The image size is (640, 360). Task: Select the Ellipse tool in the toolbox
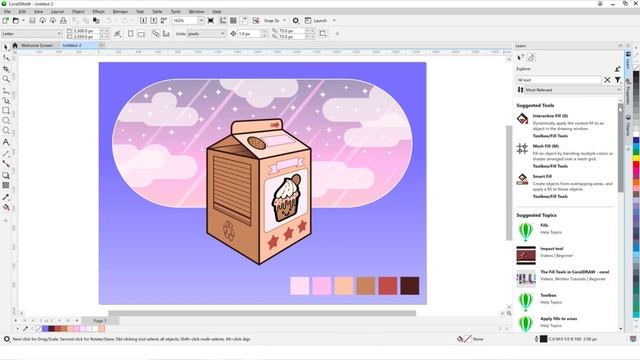pos(6,121)
